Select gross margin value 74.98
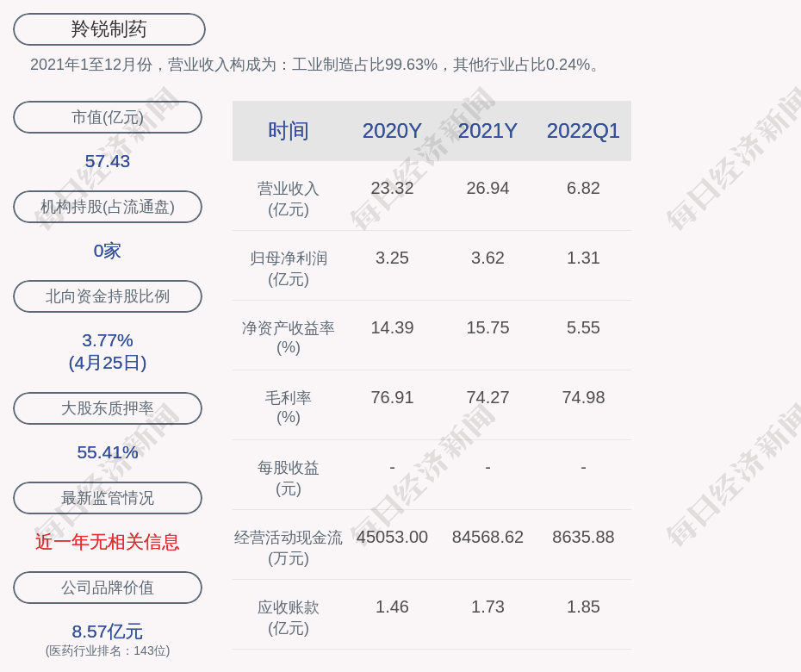Viewport: 801px width, 672px height. click(x=583, y=397)
